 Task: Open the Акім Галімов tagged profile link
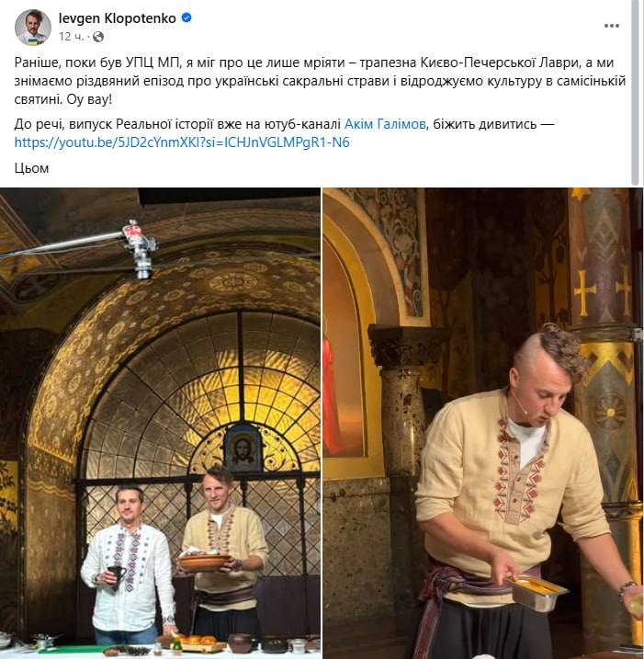click(385, 124)
